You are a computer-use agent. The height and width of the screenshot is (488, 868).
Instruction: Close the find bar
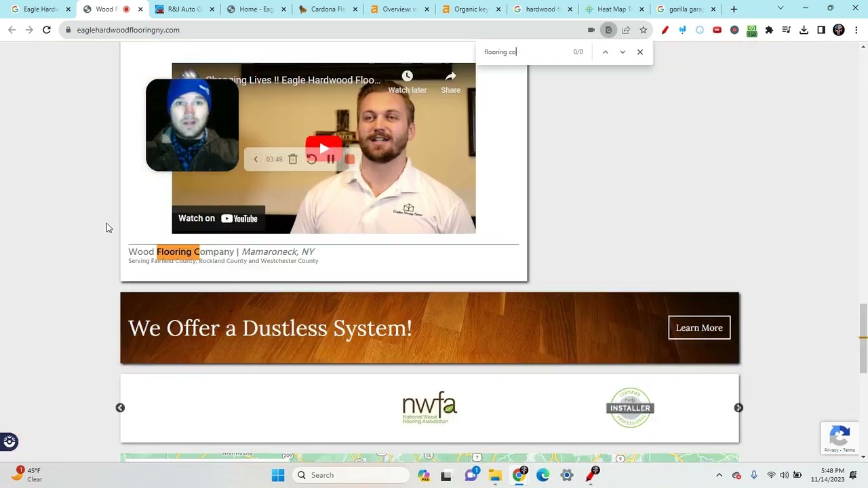tap(640, 52)
